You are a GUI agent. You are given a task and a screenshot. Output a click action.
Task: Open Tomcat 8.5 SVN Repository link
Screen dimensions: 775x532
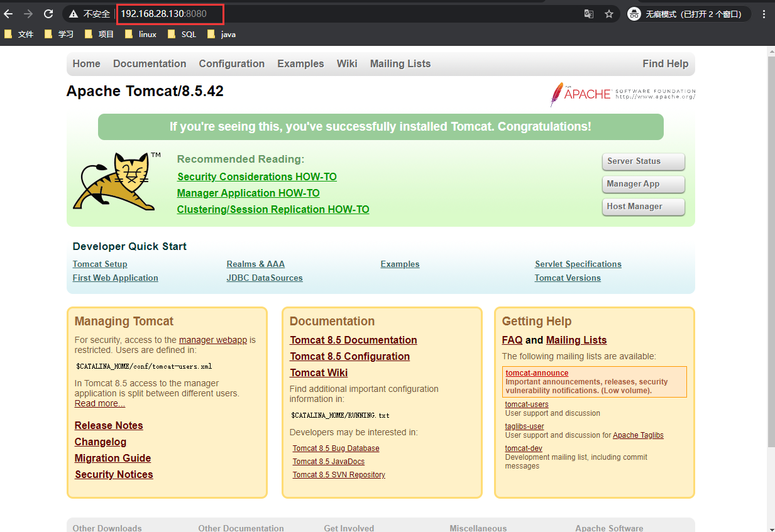(x=339, y=475)
